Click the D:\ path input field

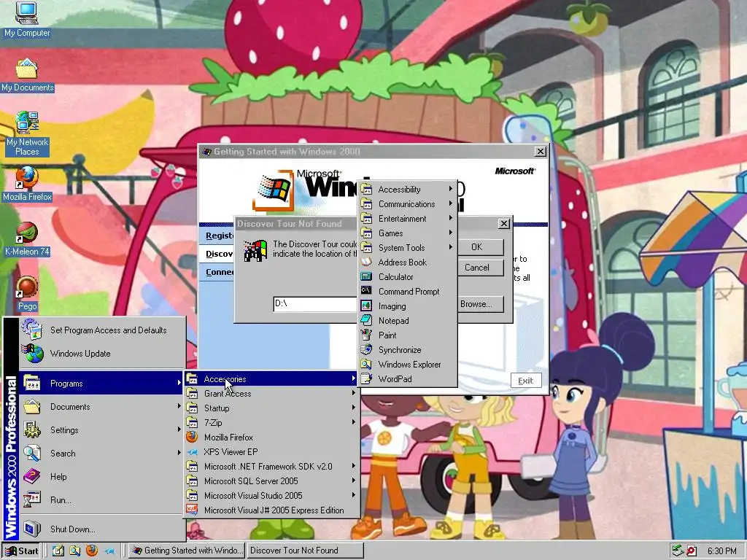pyautogui.click(x=315, y=304)
